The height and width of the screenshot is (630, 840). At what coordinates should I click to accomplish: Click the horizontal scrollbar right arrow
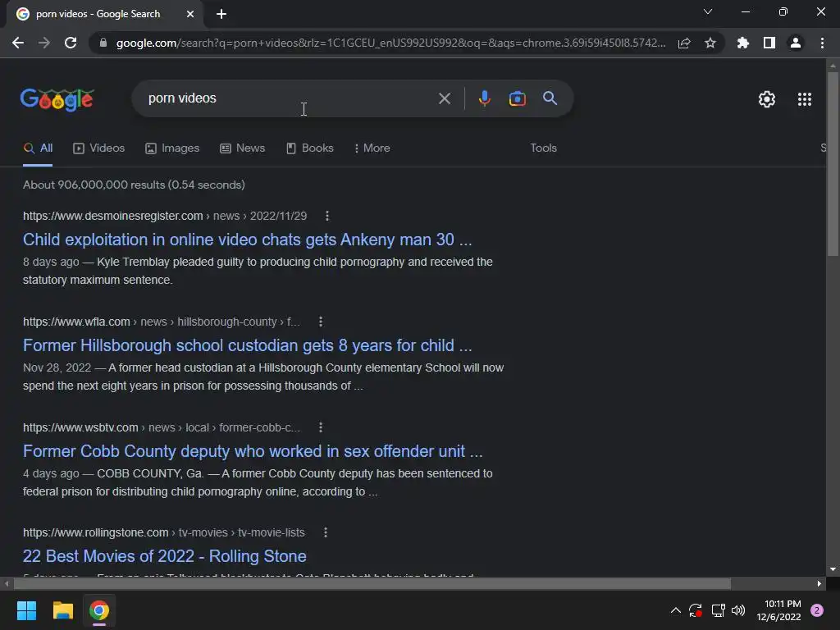click(x=819, y=583)
